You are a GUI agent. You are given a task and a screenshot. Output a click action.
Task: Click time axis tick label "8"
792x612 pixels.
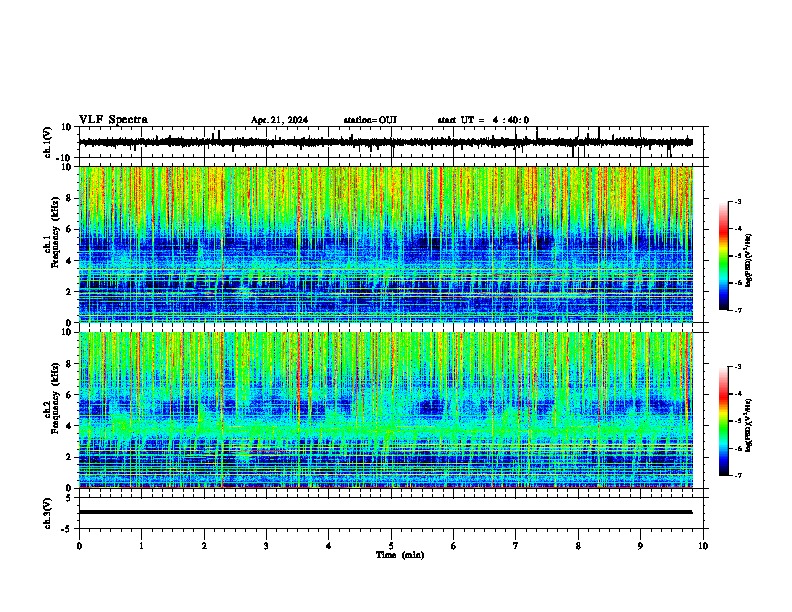578,546
